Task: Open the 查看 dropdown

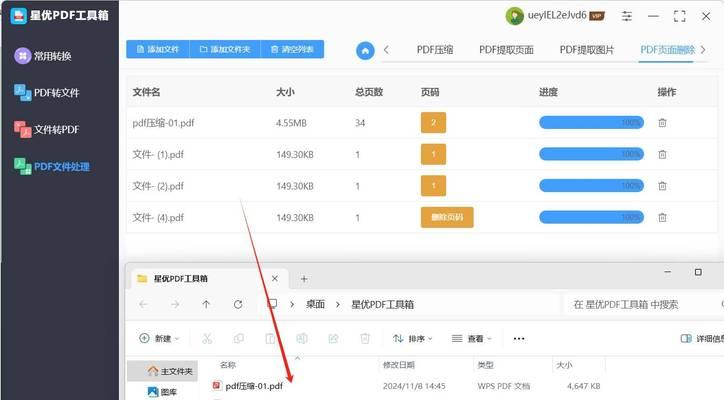Action: pyautogui.click(x=471, y=339)
